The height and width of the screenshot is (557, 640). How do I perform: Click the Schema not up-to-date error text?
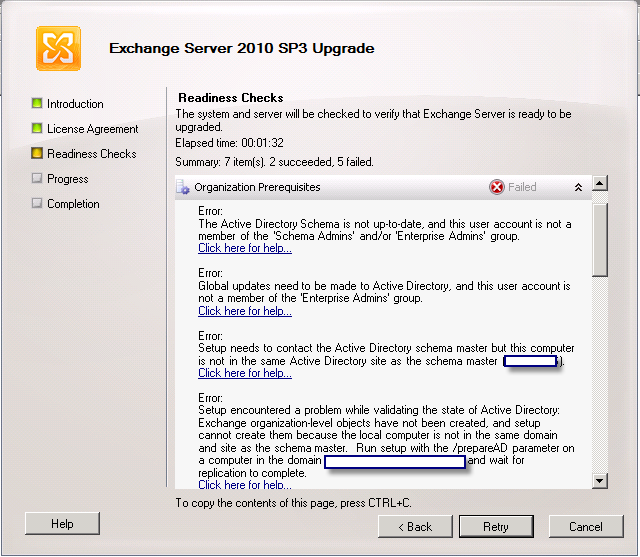click(x=384, y=230)
